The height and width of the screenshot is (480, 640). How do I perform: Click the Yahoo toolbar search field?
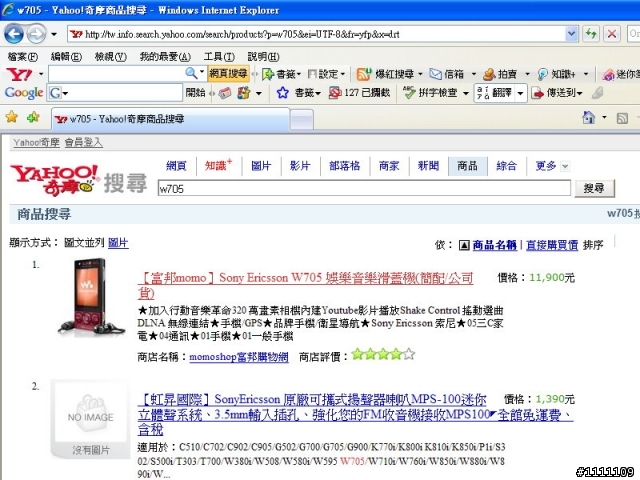(116, 74)
